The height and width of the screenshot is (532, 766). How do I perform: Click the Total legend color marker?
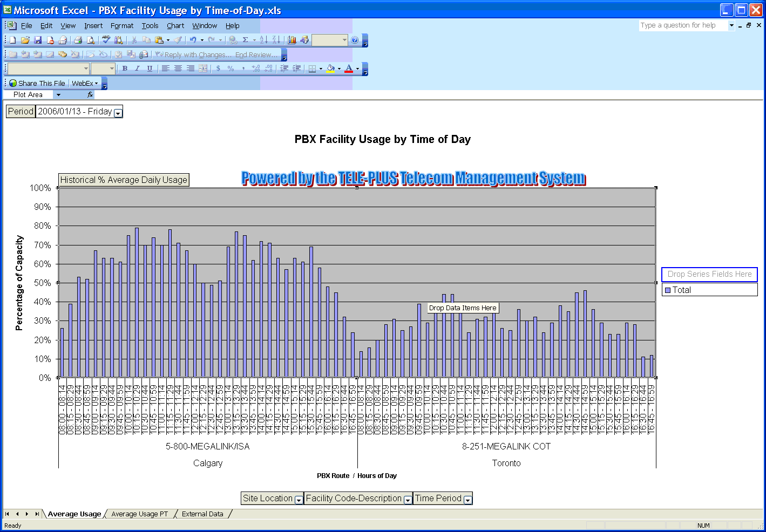coord(668,290)
